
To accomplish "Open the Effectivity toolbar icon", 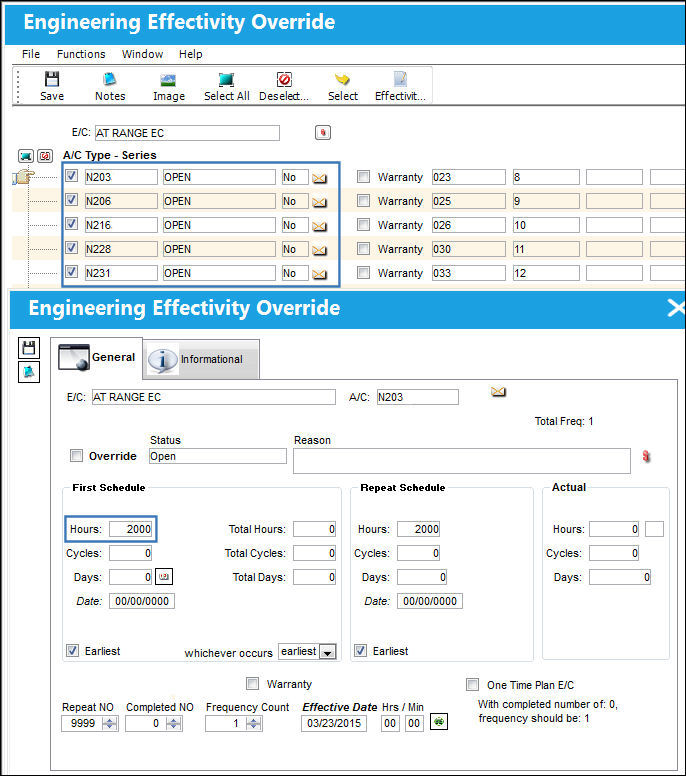I will 400,86.
